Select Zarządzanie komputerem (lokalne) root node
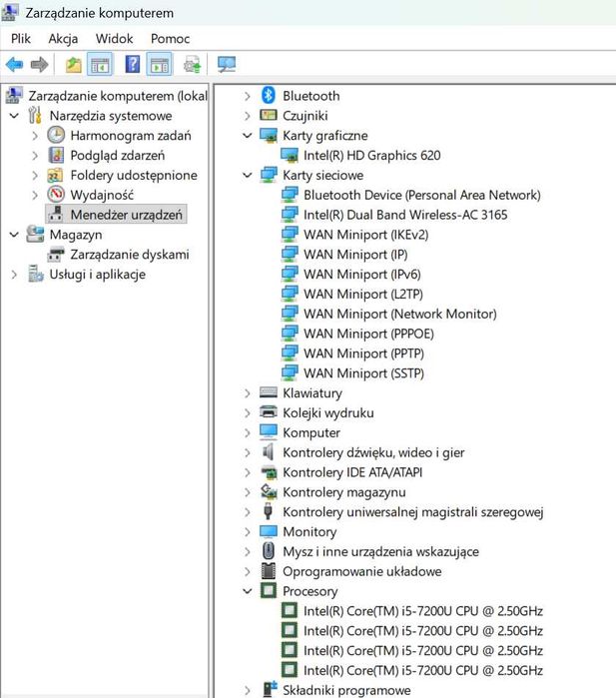Screen dimensions: 616x698 click(x=118, y=96)
